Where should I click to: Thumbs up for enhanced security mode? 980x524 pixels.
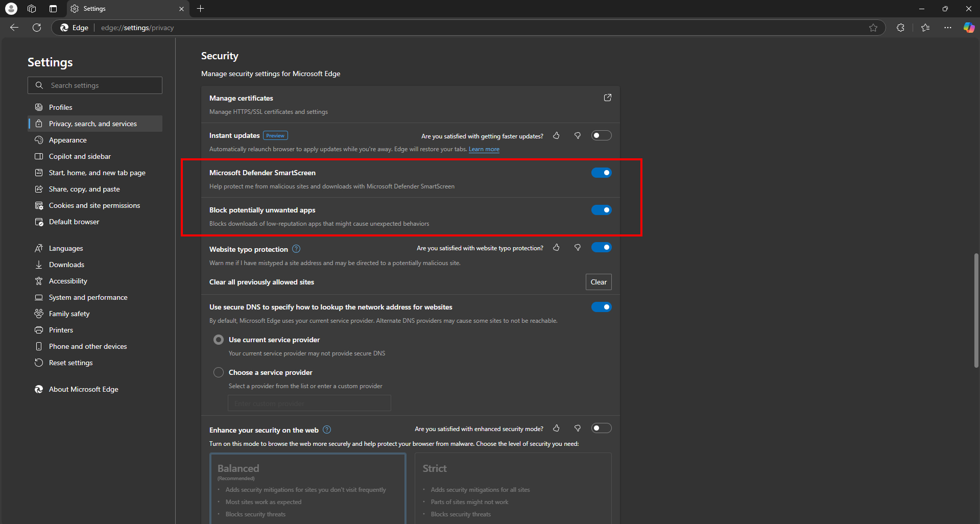point(556,428)
